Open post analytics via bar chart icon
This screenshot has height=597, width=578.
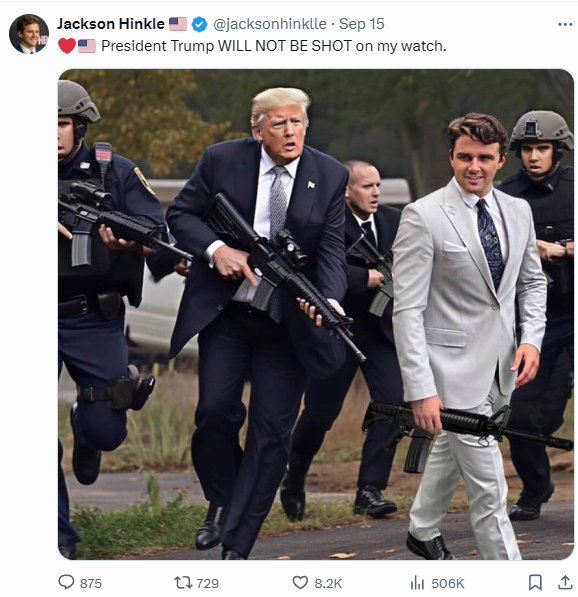(x=418, y=583)
